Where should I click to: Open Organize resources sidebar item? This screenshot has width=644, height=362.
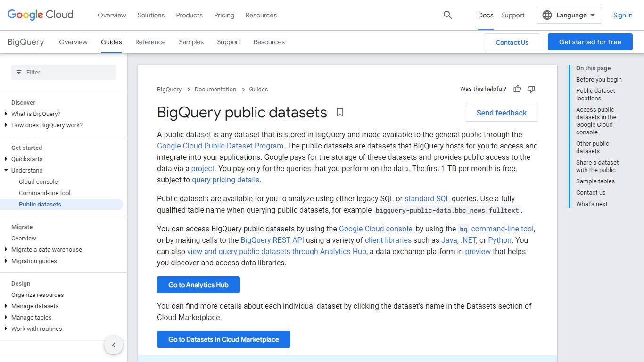(x=38, y=295)
